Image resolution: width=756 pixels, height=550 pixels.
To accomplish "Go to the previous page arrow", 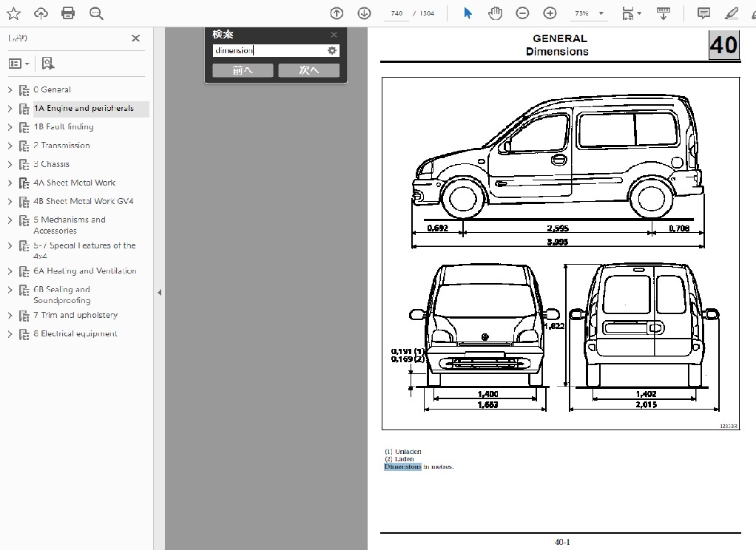I will (337, 13).
